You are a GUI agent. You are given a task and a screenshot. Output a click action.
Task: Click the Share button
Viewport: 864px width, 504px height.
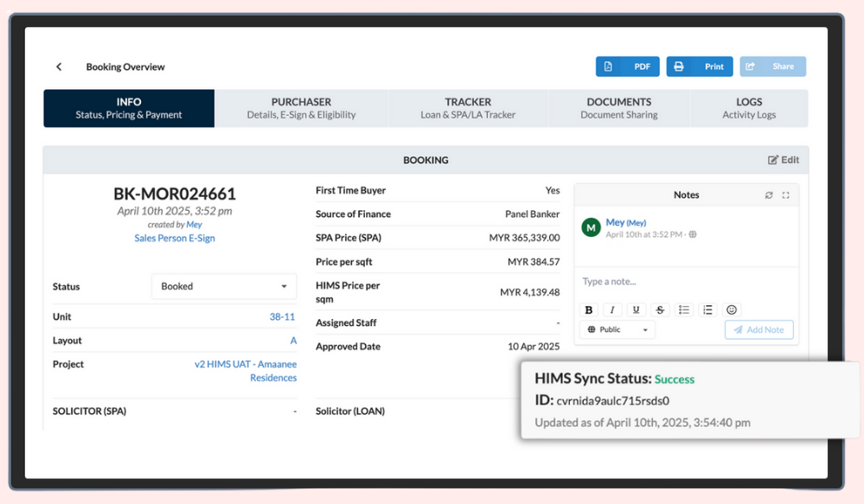[x=772, y=67]
